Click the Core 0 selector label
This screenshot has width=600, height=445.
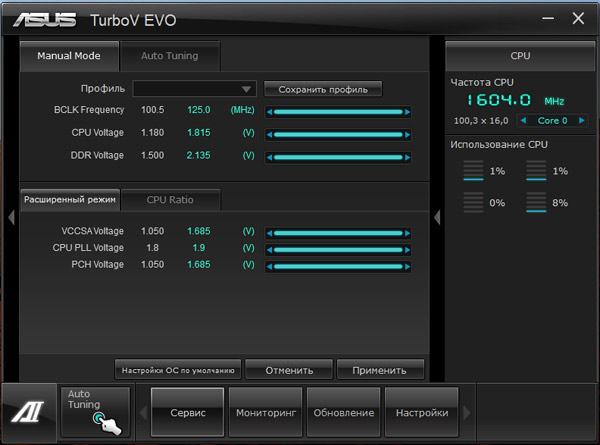click(552, 121)
